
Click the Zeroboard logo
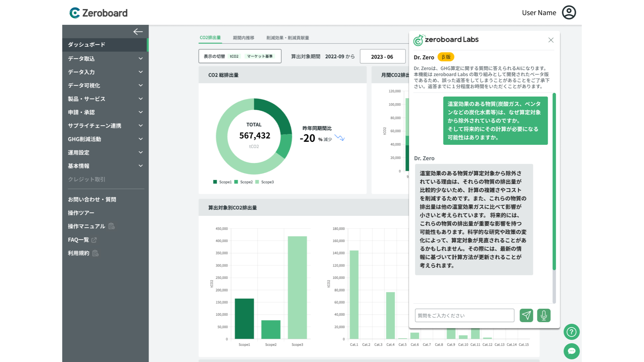98,13
